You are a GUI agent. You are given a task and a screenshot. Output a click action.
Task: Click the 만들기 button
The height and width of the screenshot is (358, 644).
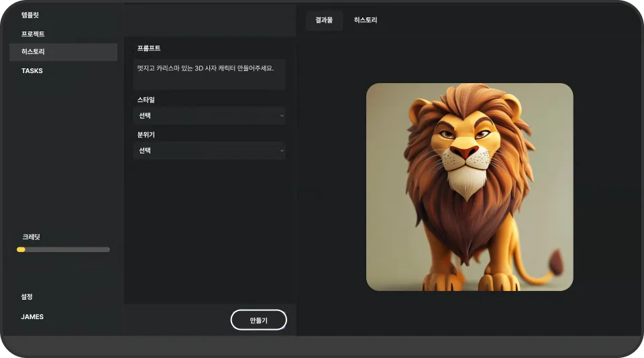(259, 320)
